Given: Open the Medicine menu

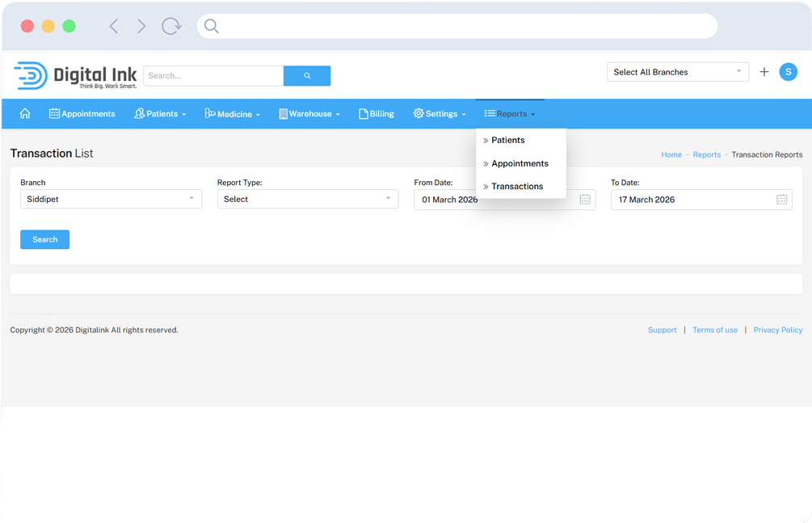Looking at the screenshot, I should [232, 114].
